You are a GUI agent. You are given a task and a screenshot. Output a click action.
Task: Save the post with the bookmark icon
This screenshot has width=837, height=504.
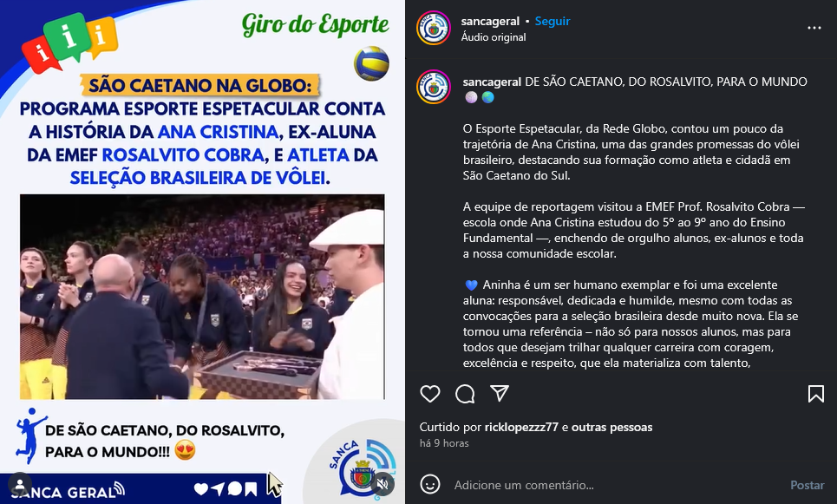pos(815,394)
